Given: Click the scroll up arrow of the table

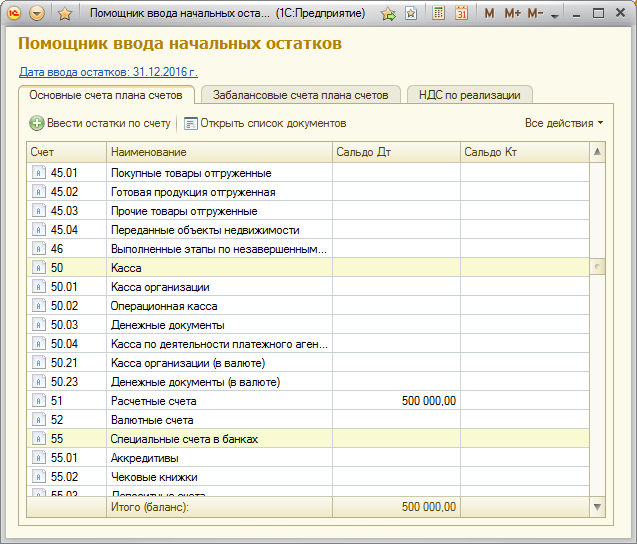Looking at the screenshot, I should [x=597, y=152].
